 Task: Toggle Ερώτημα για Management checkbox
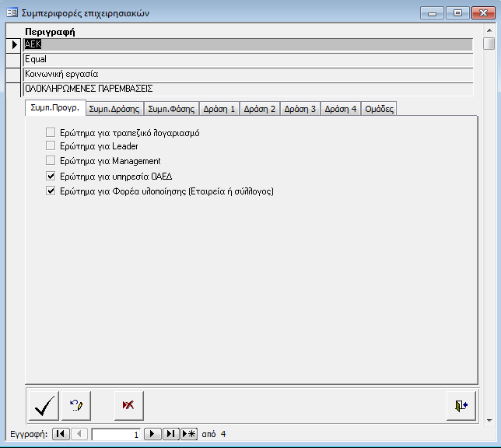coord(51,162)
